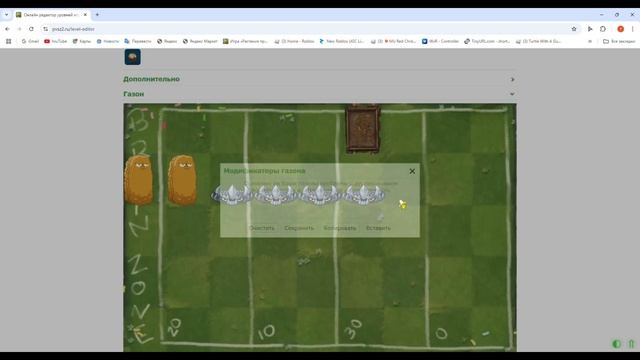The width and height of the screenshot is (640, 360).
Task: Open the Карты bookmark
Action: 82,41
